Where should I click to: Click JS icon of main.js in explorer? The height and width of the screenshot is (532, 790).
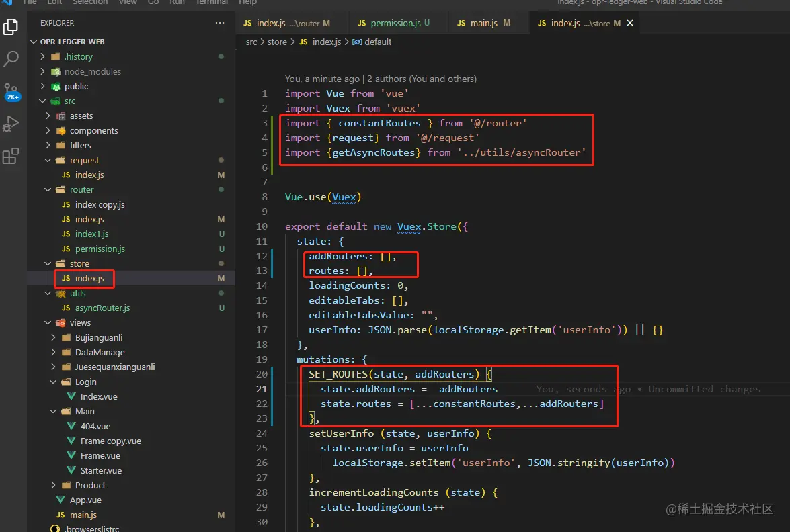[x=61, y=515]
